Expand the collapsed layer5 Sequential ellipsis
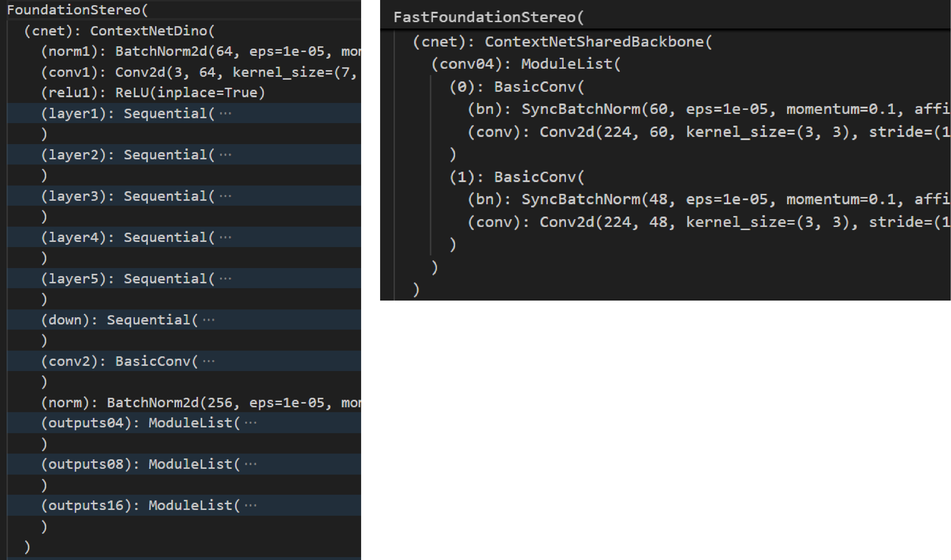Screen dimensions: 951x560 225,279
